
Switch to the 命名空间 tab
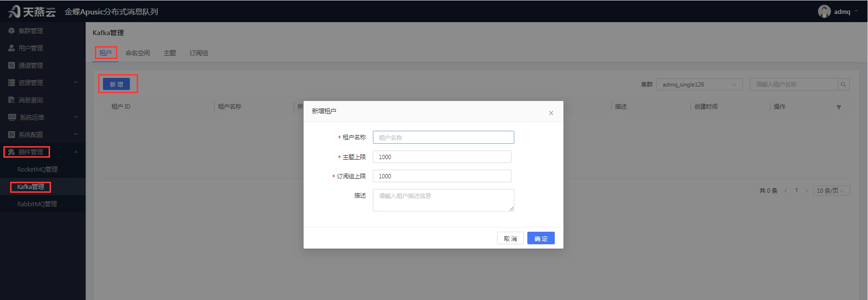click(138, 53)
